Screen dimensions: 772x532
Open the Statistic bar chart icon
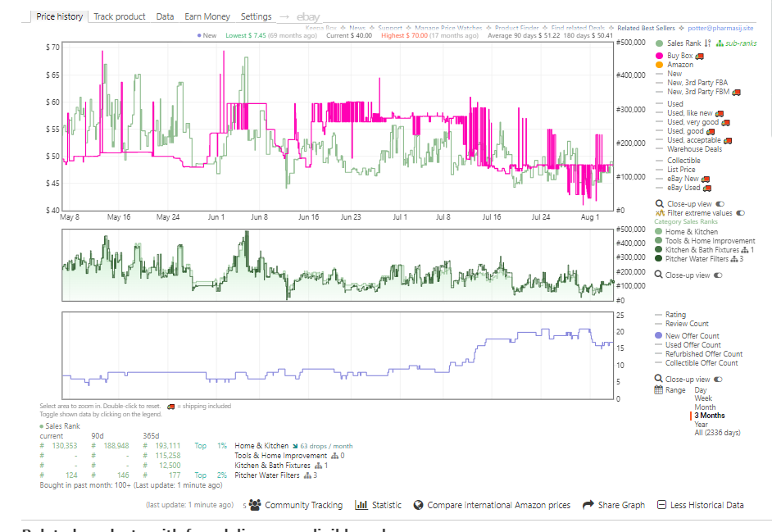tap(361, 505)
